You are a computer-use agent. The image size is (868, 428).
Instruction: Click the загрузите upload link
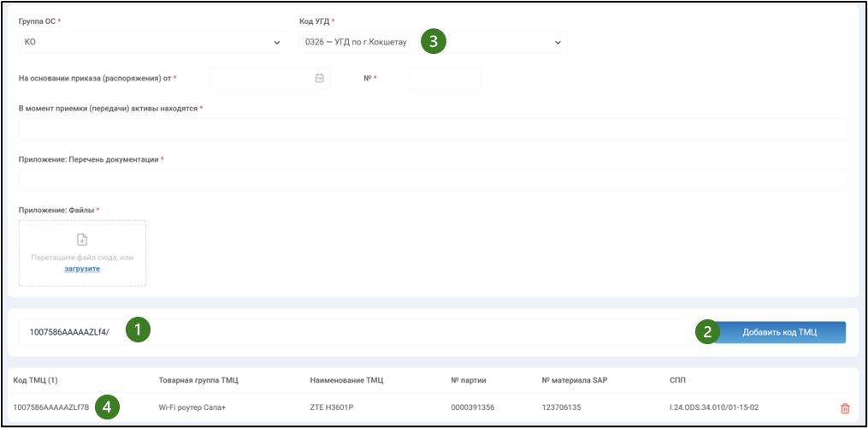coord(82,268)
